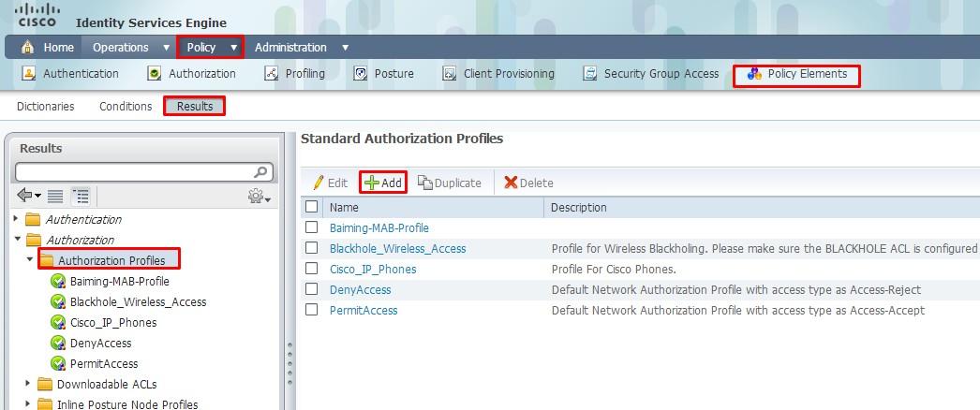Screen dimensions: 980x410
Task: Check the Blackhole_Wireless_Access row checkbox
Action: click(312, 248)
